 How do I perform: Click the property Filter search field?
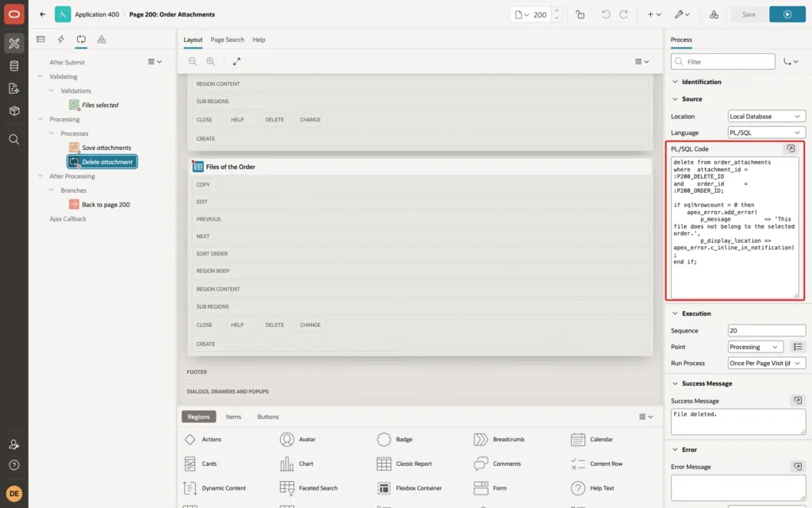tap(723, 62)
